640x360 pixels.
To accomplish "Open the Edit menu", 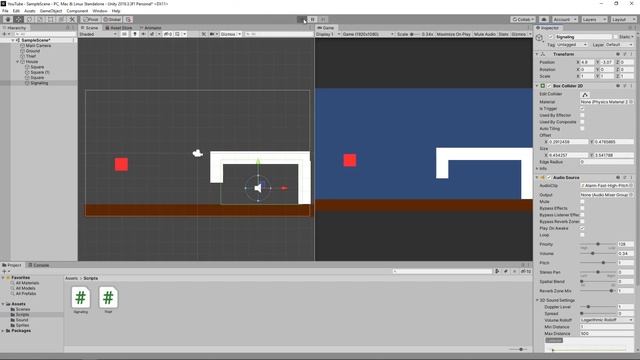I will tap(16, 11).
